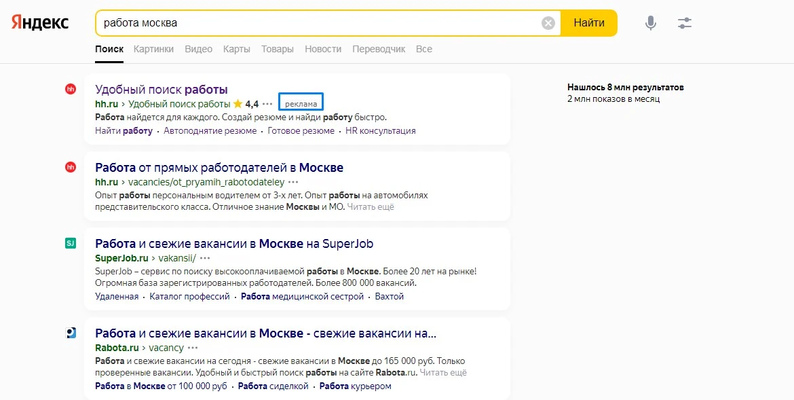This screenshot has width=794, height=400.
Task: Open the three-dot menu next to SuperJob vakansii/
Action: click(205, 258)
